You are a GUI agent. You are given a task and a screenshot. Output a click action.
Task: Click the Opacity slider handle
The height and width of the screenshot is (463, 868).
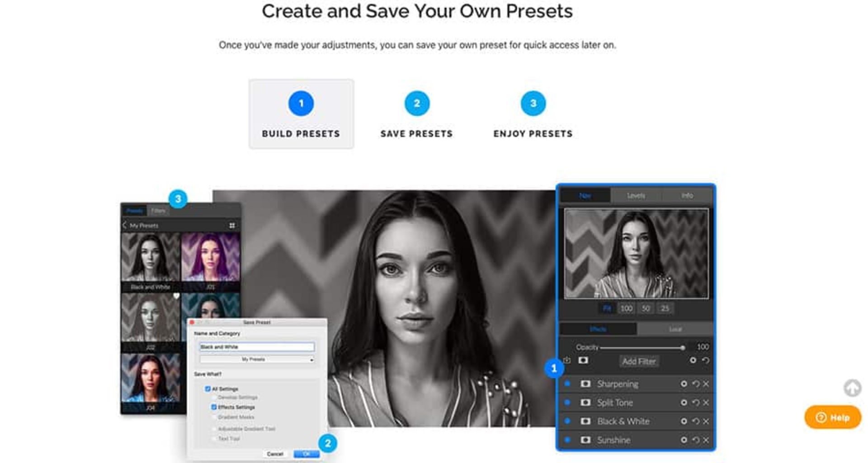(682, 347)
